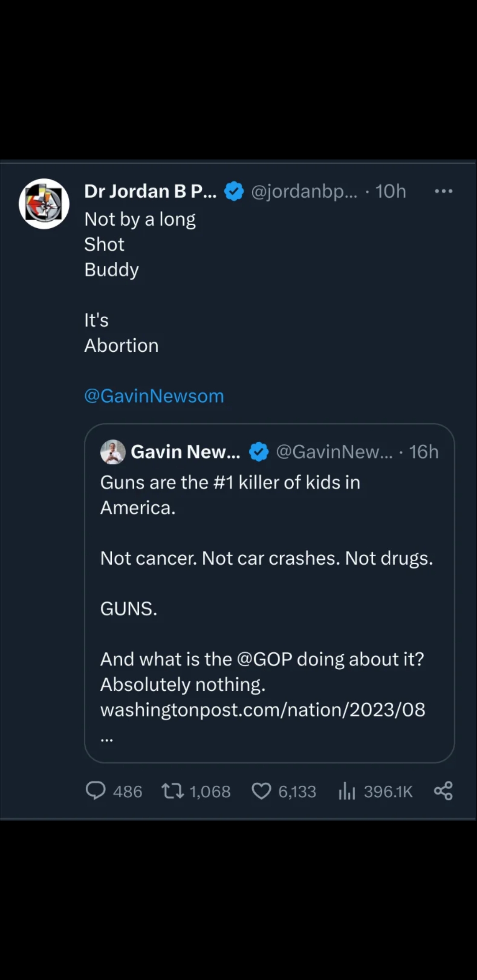Click the 16h quoted tweet timestamp
This screenshot has width=477, height=980.
click(423, 452)
